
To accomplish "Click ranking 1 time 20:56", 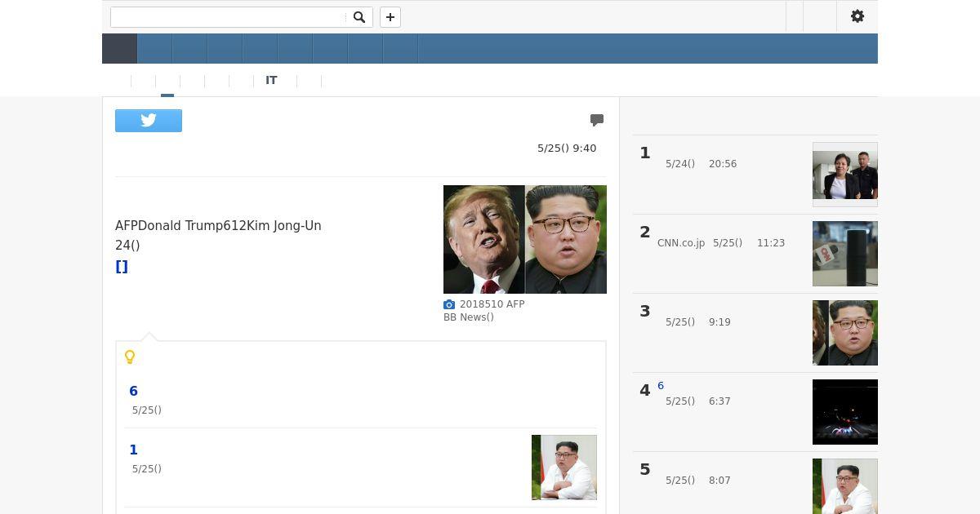I will (x=723, y=164).
